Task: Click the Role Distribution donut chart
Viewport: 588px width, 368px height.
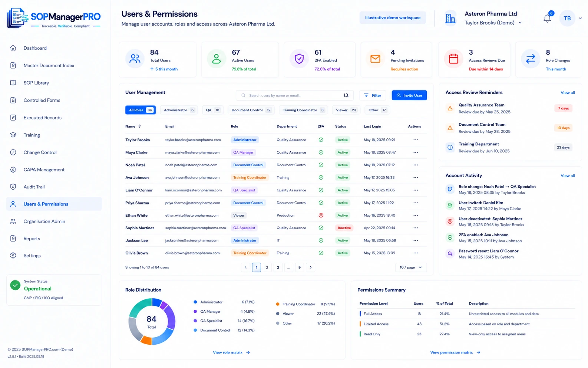Action: [152, 322]
